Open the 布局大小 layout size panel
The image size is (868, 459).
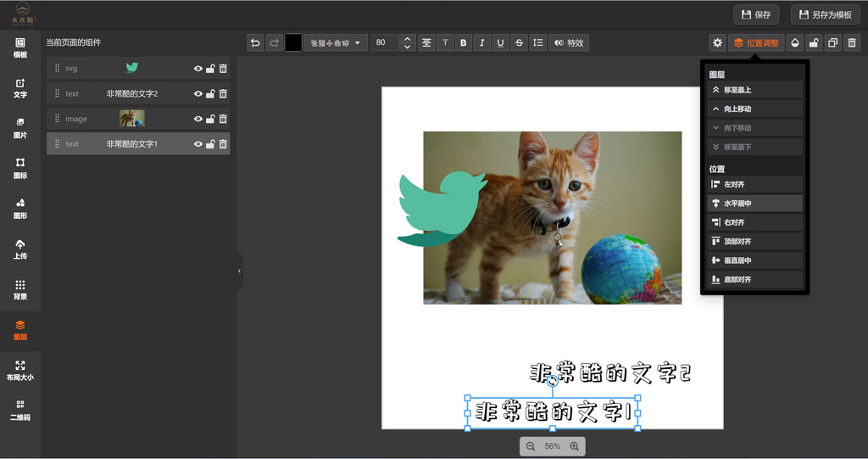click(x=20, y=371)
